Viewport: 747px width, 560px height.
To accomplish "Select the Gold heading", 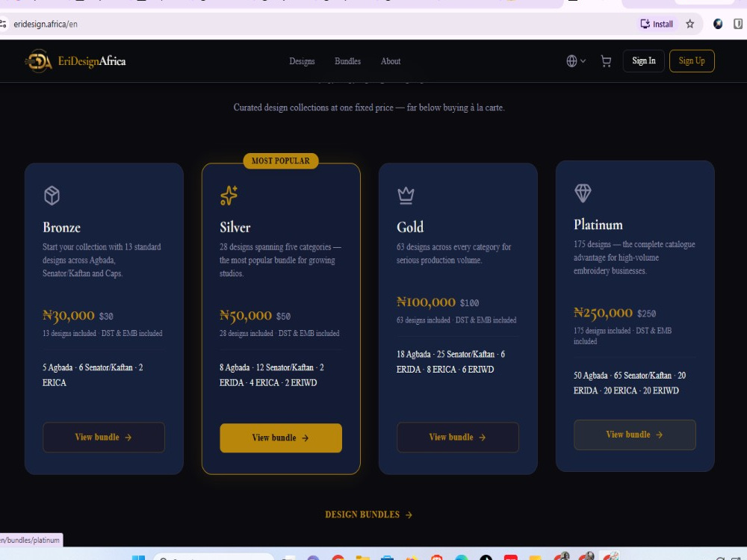I will point(410,227).
